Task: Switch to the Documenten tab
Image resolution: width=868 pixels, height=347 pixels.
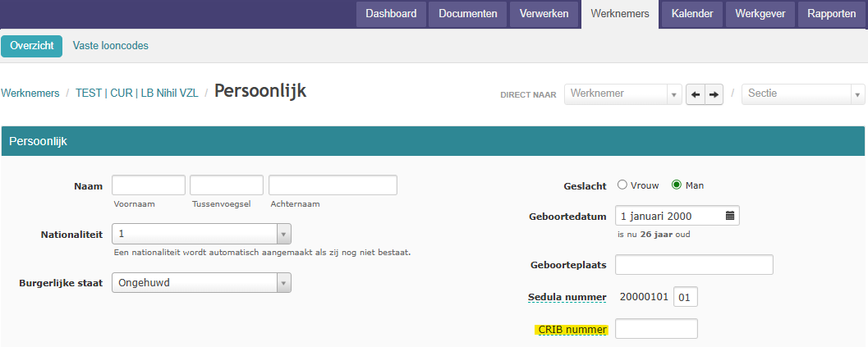Action: pyautogui.click(x=468, y=15)
